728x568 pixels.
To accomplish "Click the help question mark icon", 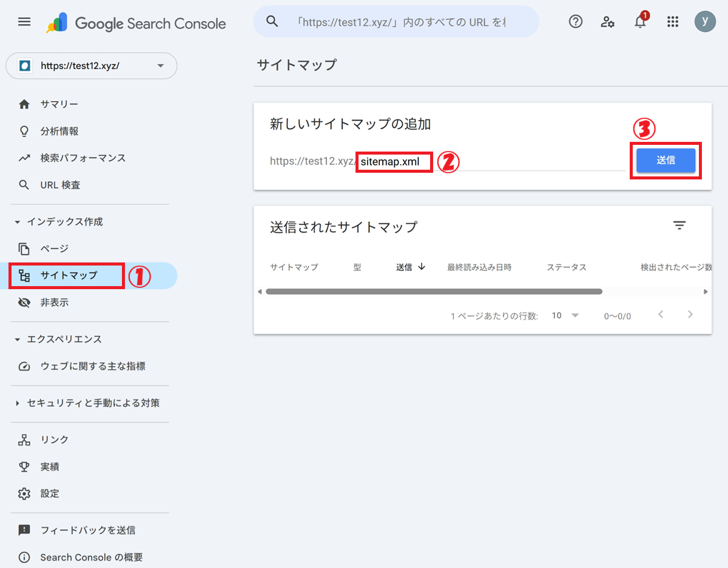I will click(575, 22).
